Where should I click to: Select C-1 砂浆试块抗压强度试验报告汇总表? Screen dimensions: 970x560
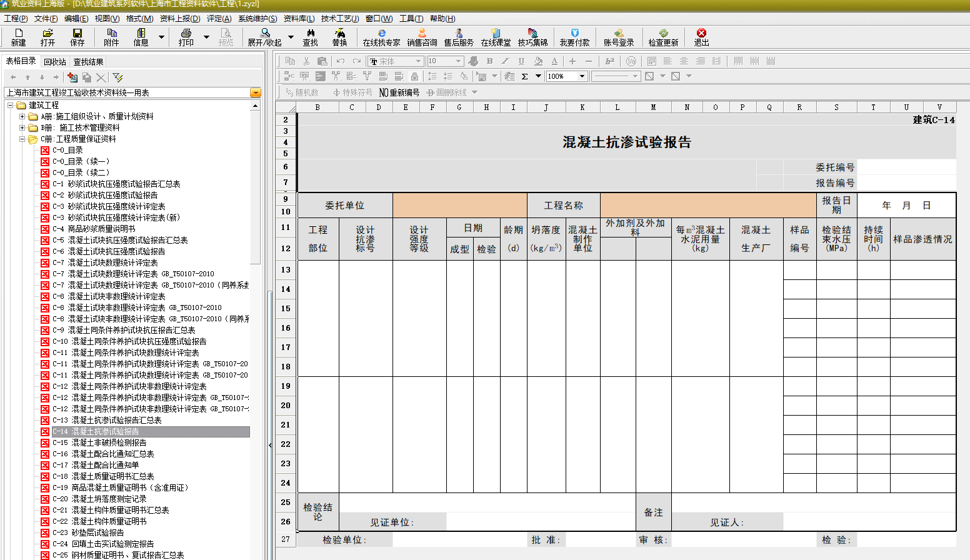[116, 184]
